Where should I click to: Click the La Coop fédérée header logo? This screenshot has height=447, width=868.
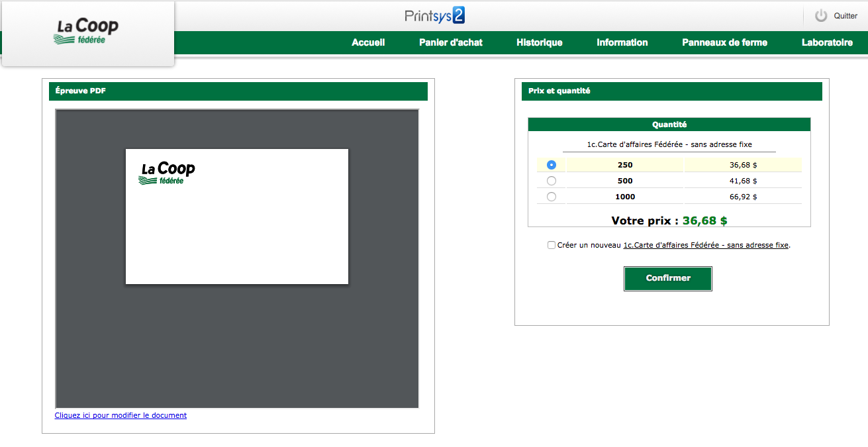point(87,32)
